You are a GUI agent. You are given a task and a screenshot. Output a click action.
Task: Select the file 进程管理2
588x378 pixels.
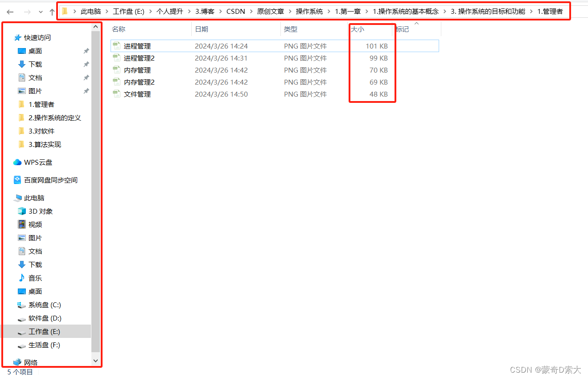coord(139,58)
